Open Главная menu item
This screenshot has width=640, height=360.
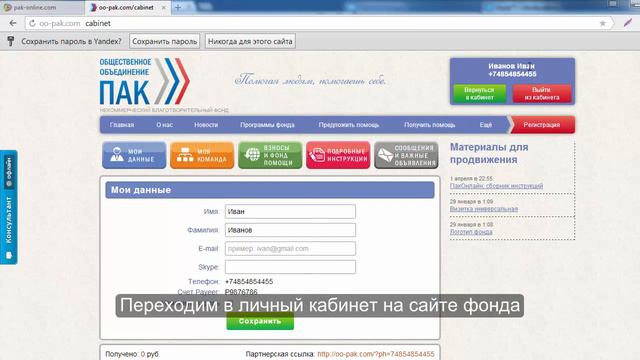pyautogui.click(x=122, y=125)
